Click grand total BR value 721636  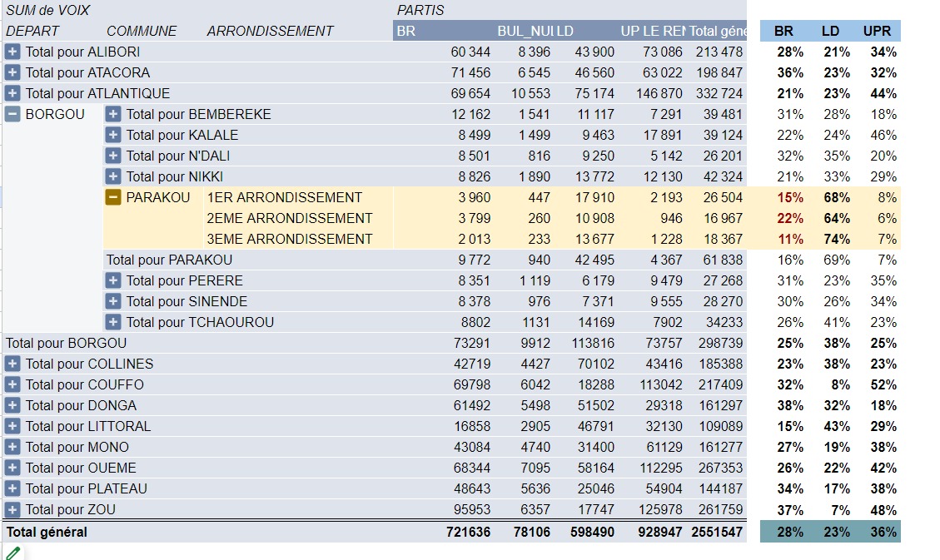[468, 532]
